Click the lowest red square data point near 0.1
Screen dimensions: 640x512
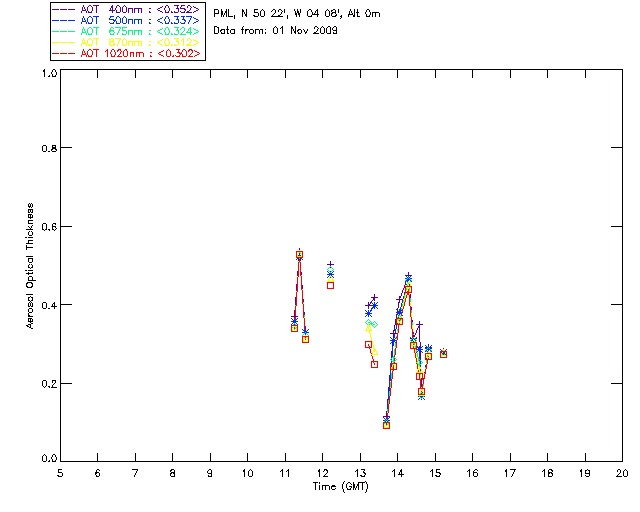(387, 425)
